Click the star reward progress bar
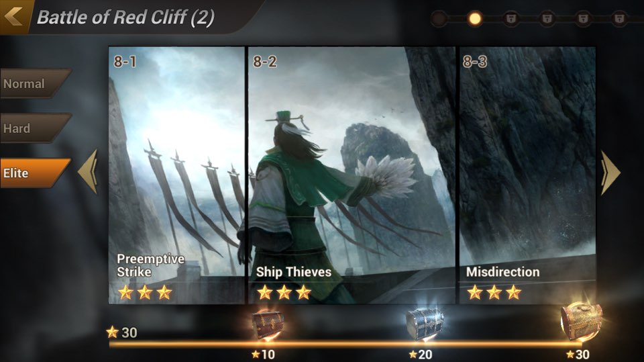Viewport: 644px width, 362px height. point(345,345)
